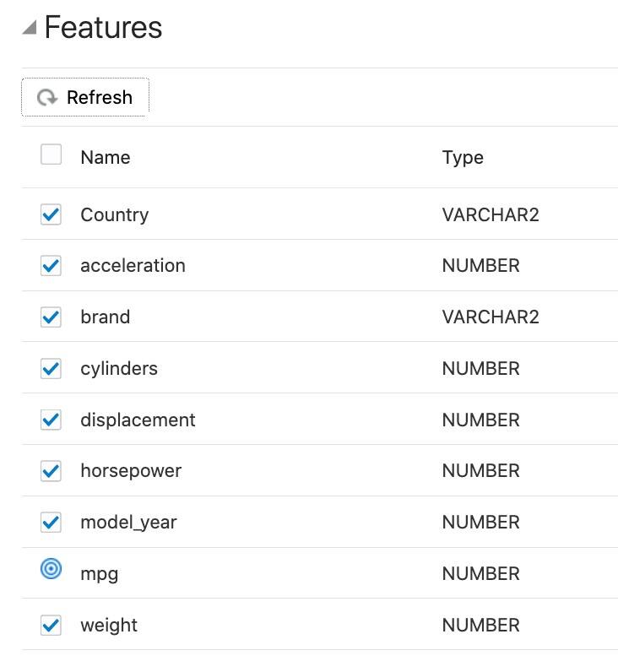This screenshot has width=618, height=672.
Task: Uncheck the horsepower checkbox
Action: pos(51,471)
